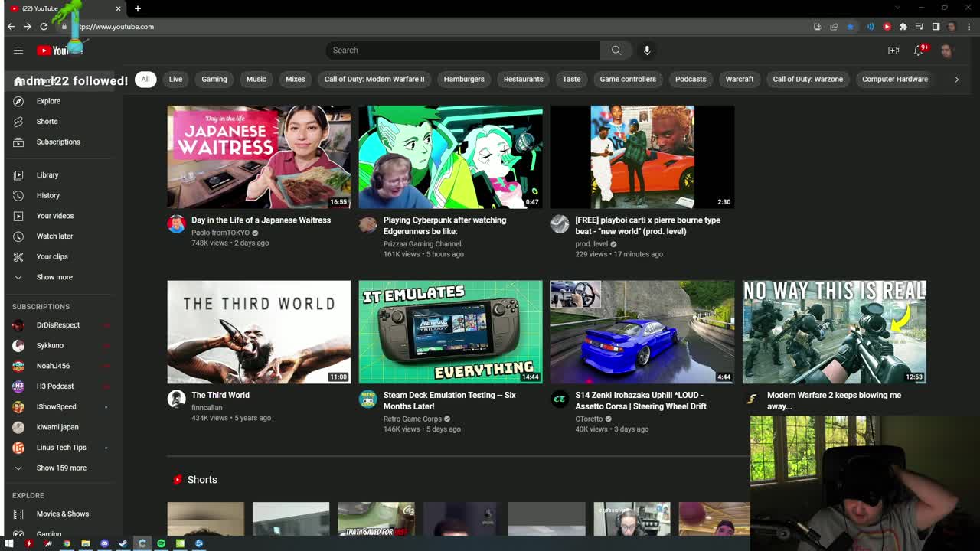This screenshot has height=551, width=980.
Task: Show more topic chips with the arrow
Action: tap(956, 80)
